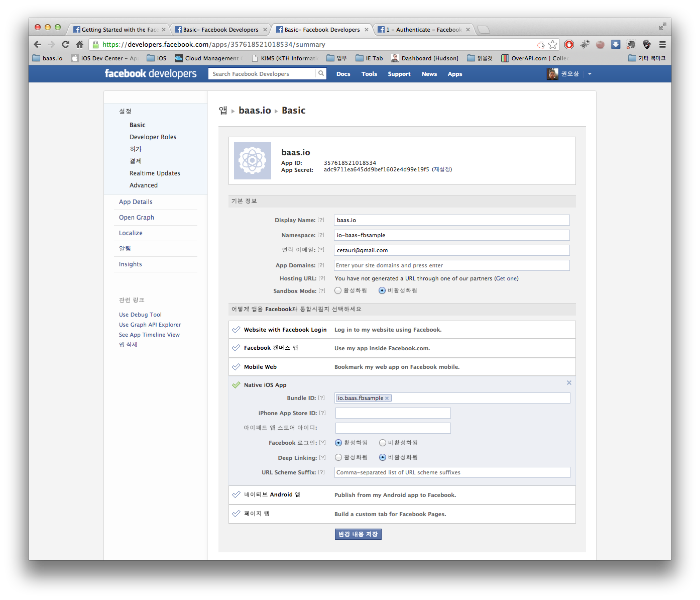Expand the 페이지 탭 section
The image size is (700, 600).
coord(402,514)
